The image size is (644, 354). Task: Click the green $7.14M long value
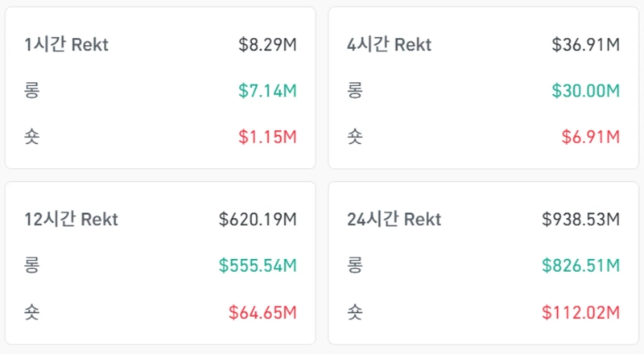(267, 91)
